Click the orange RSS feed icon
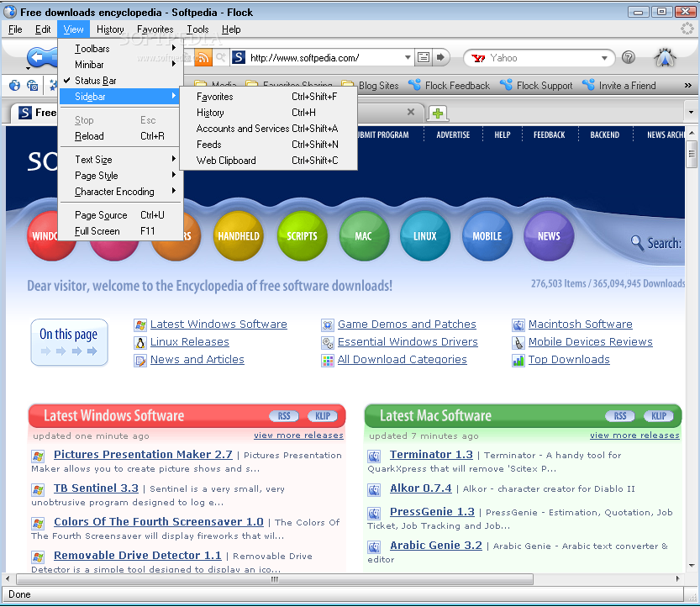This screenshot has width=700, height=607. 203,58
